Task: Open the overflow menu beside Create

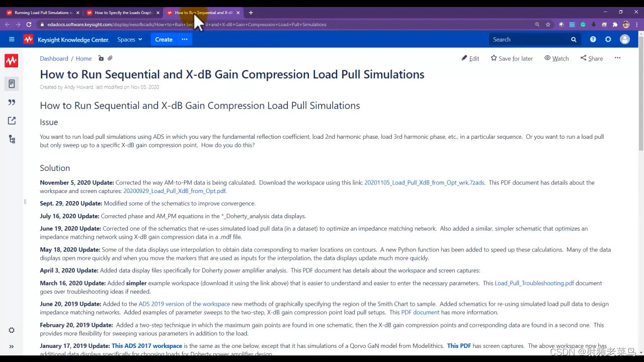Action: (184, 39)
